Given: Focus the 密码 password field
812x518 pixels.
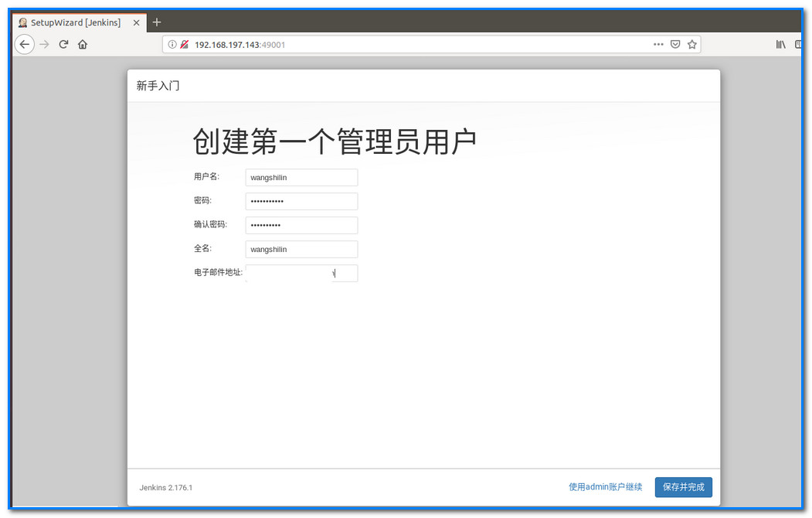Looking at the screenshot, I should click(x=301, y=201).
